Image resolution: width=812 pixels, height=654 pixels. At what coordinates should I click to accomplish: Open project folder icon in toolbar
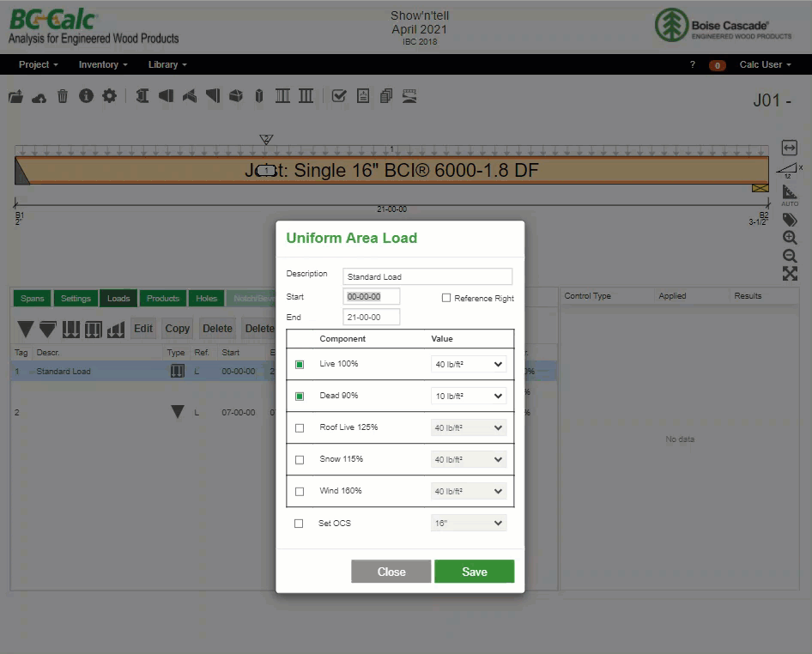[x=15, y=96]
